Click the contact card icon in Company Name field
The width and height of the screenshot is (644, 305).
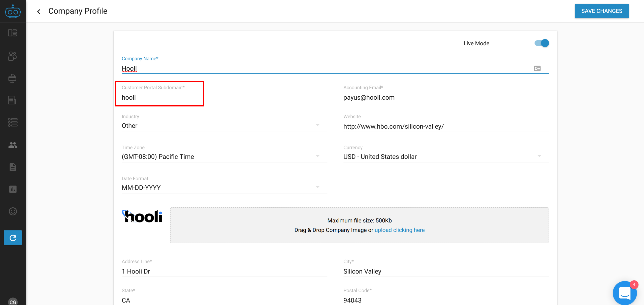537,68
